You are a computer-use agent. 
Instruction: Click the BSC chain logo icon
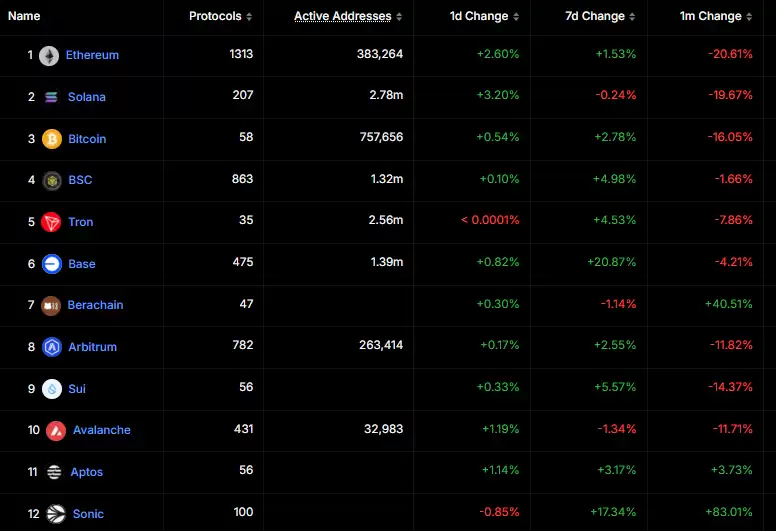pyautogui.click(x=51, y=181)
